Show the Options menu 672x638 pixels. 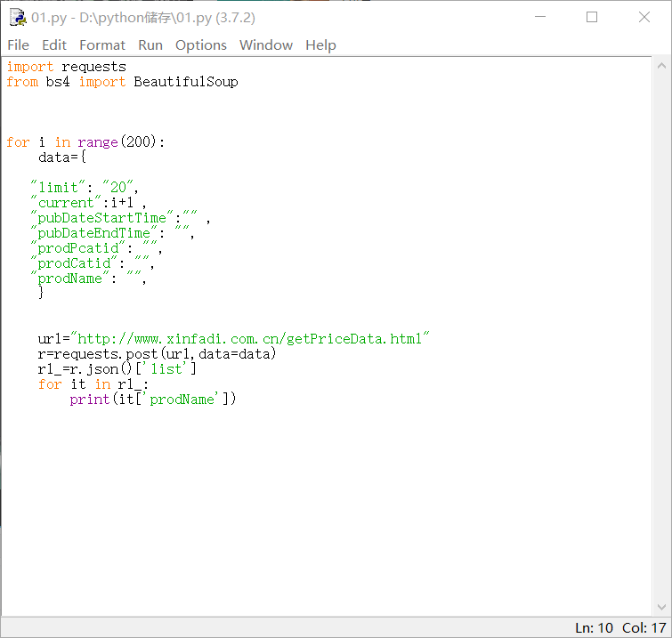point(200,44)
